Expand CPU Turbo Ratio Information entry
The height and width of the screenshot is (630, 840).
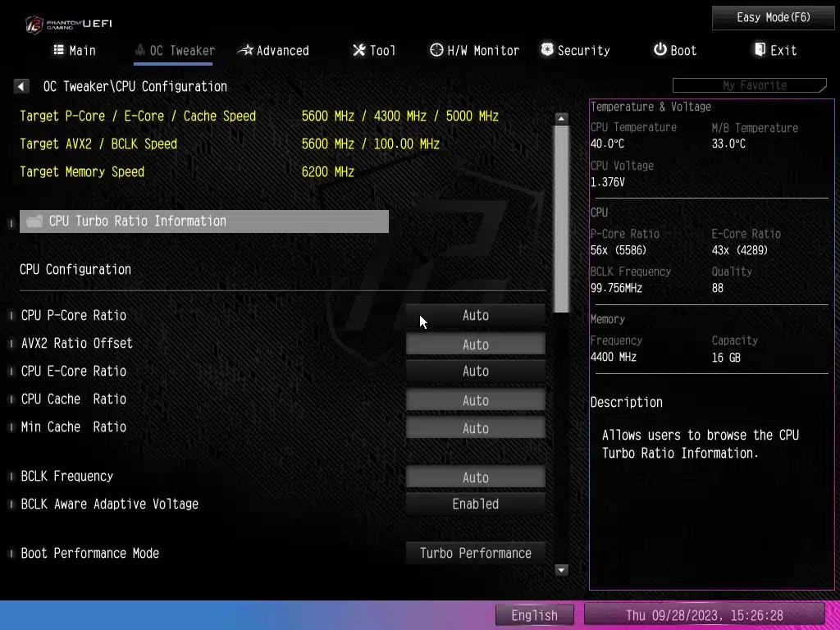point(203,221)
